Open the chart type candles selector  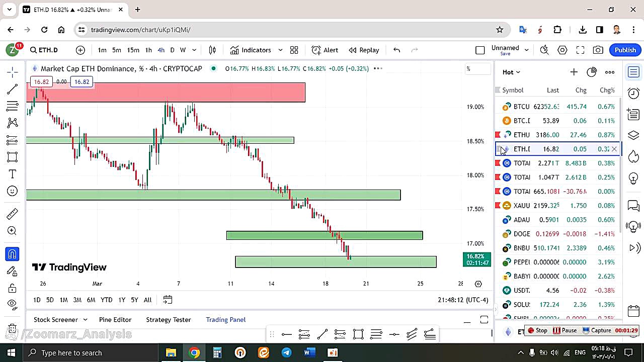tap(212, 50)
